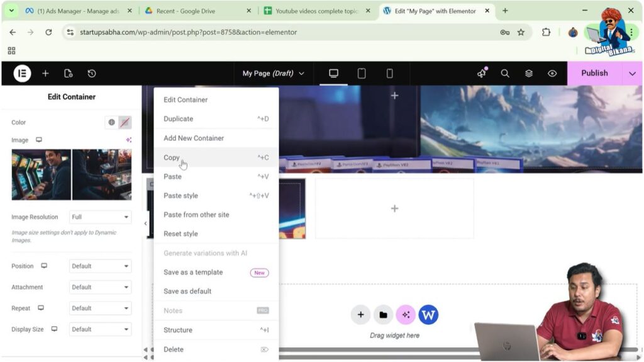
Task: Open the revision history icon
Action: point(92,73)
